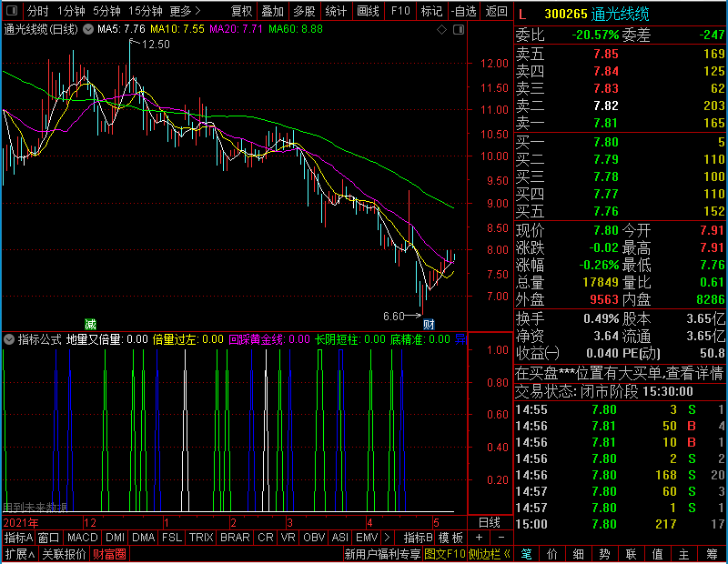Screen dimensions: 728x564
Task: Select the 势 trend tab
Action: point(604,554)
